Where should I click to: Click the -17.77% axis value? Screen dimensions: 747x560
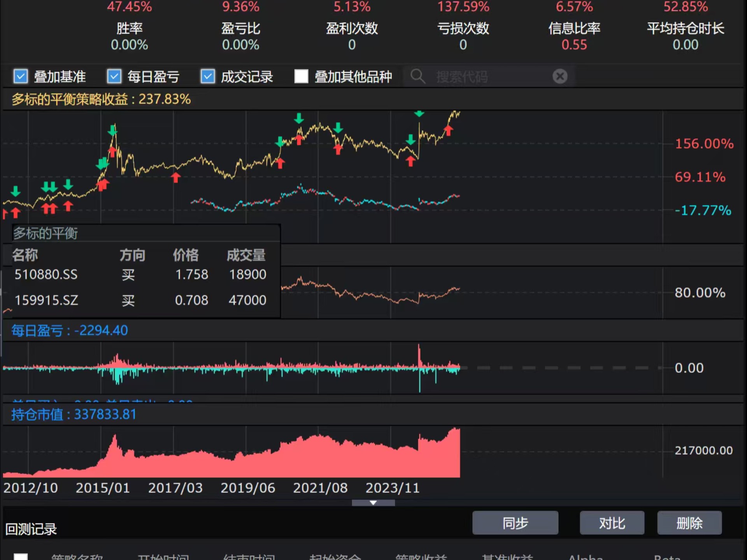coord(703,210)
